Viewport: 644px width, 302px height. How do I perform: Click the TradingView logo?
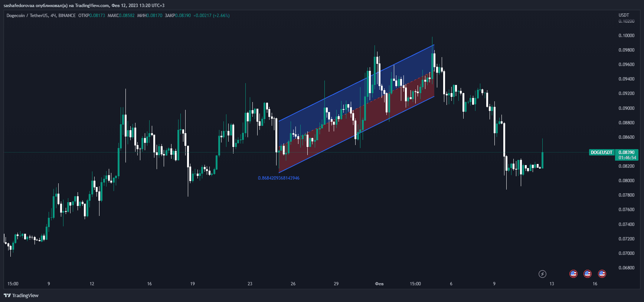[x=21, y=295]
